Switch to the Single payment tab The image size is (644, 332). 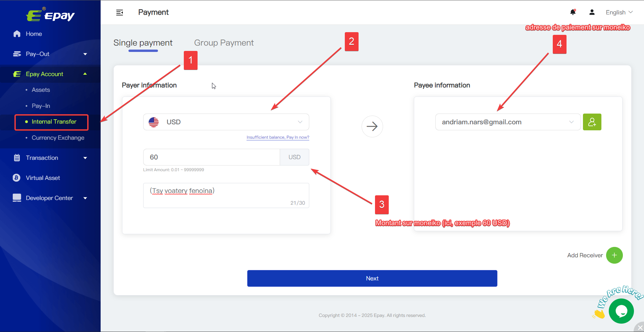(x=143, y=43)
